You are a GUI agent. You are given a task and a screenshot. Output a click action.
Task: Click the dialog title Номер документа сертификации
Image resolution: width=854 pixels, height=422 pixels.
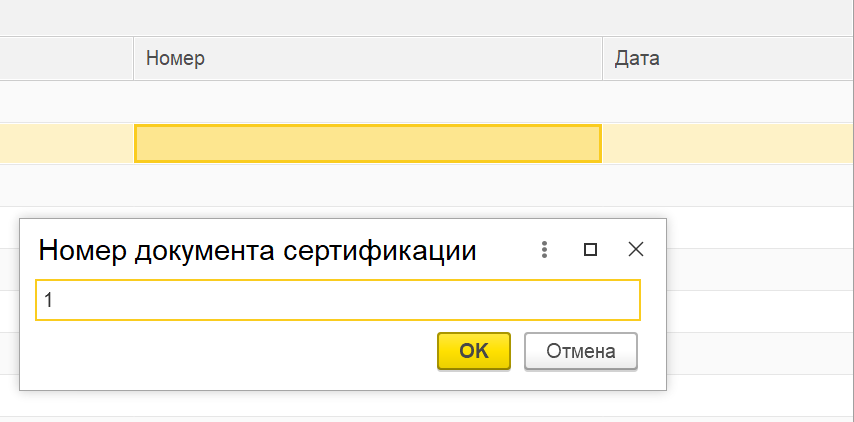[257, 251]
